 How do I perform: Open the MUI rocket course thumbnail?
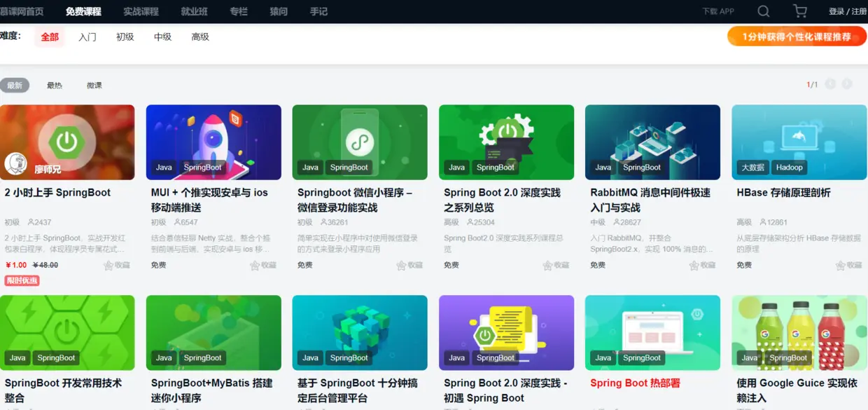tap(213, 142)
